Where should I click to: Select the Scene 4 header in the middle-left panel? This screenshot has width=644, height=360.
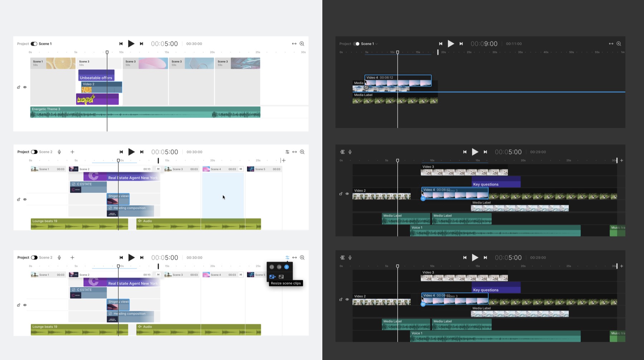[220, 169]
